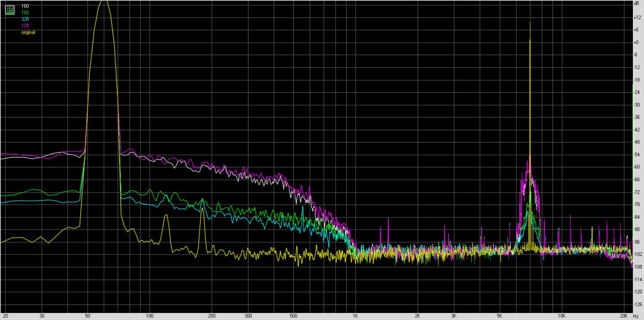The image size is (644, 320).
Task: Click the "-126" level axis label
Action: point(637,304)
